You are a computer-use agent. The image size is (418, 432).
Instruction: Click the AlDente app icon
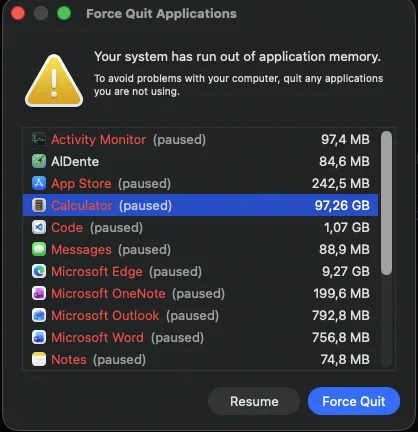(x=39, y=161)
